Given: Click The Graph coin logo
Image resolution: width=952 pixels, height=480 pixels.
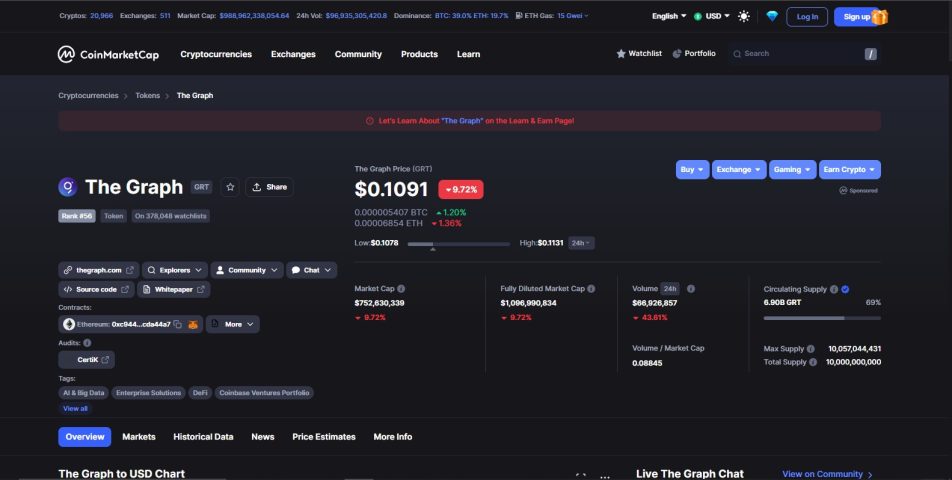Looking at the screenshot, I should [x=67, y=187].
